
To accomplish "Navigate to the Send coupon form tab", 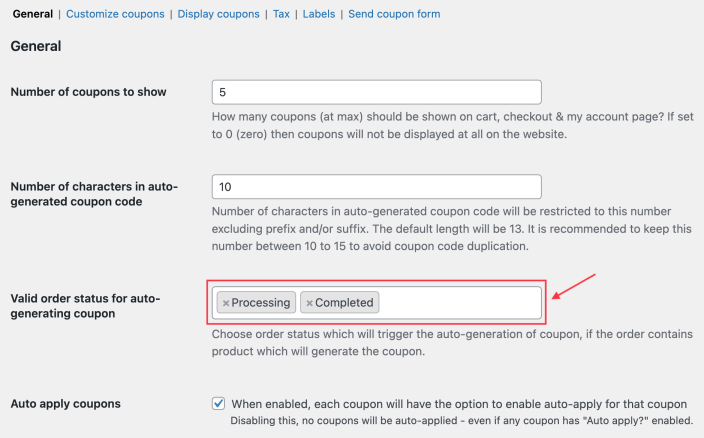I will pos(394,14).
